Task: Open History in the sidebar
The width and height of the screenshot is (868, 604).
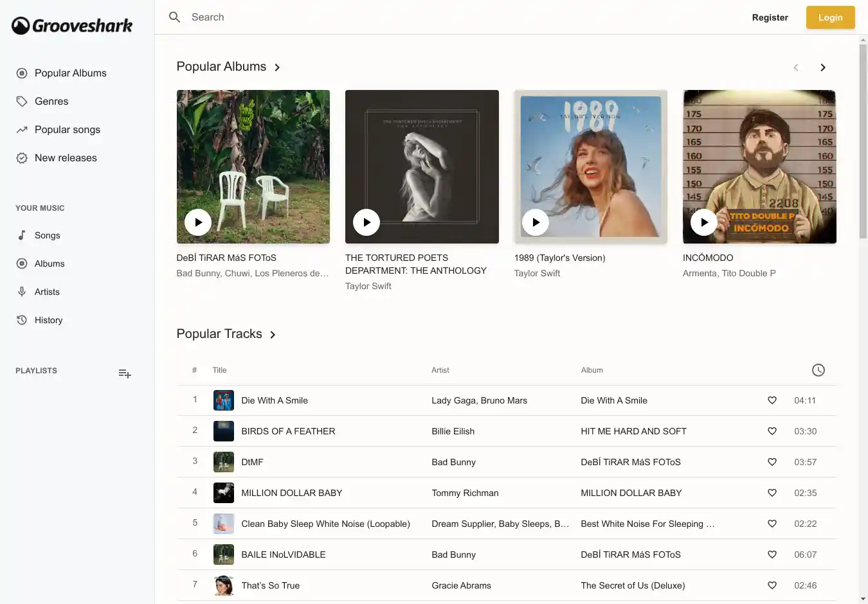Action: [x=48, y=320]
